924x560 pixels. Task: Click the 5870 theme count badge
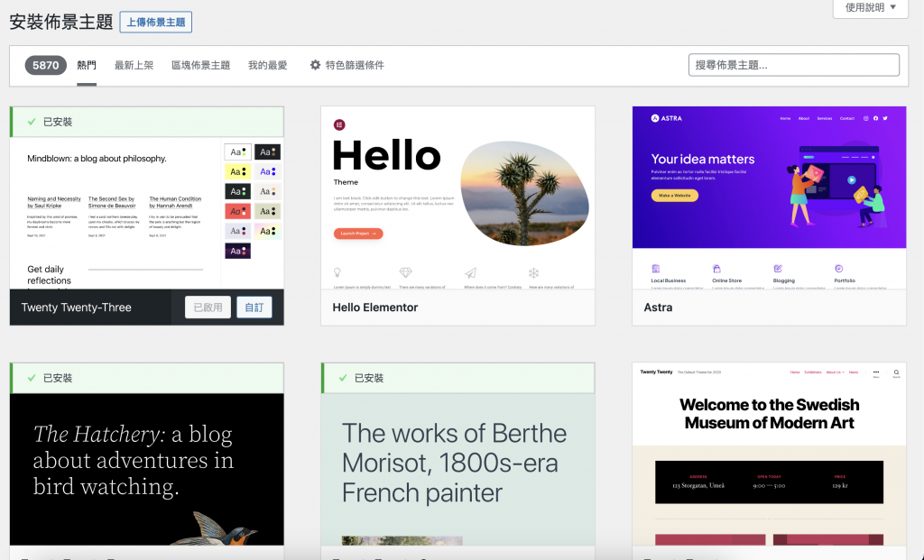pos(45,65)
